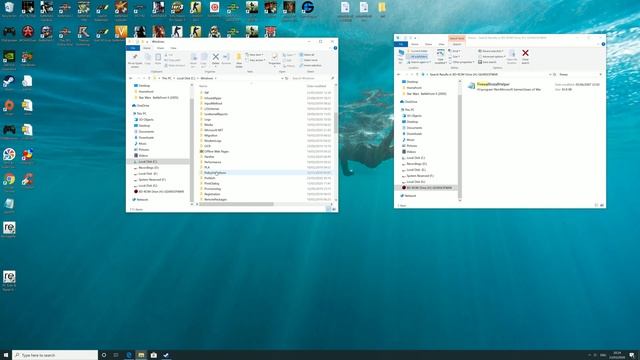Open the History button in the Windows folder ribbon
640x360 pixels.
289,65
